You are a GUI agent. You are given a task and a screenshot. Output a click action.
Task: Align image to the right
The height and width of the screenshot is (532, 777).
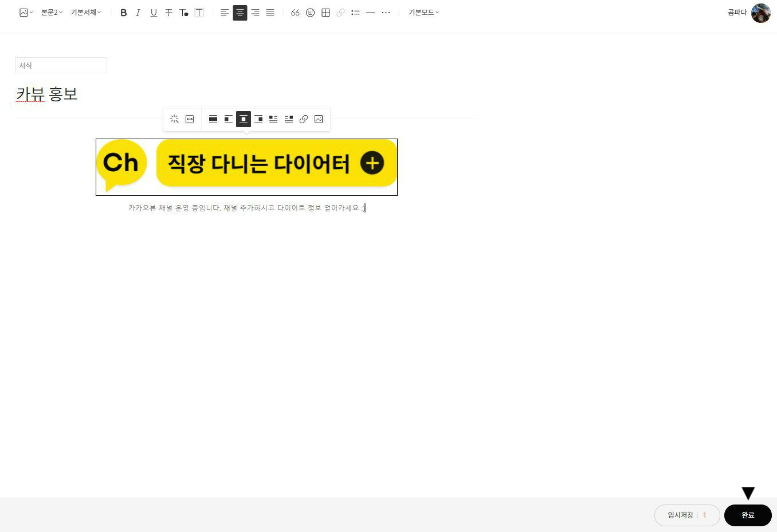259,119
